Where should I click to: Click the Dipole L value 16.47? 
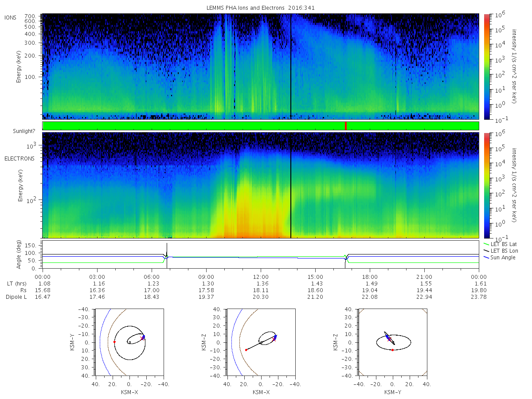pos(43,297)
